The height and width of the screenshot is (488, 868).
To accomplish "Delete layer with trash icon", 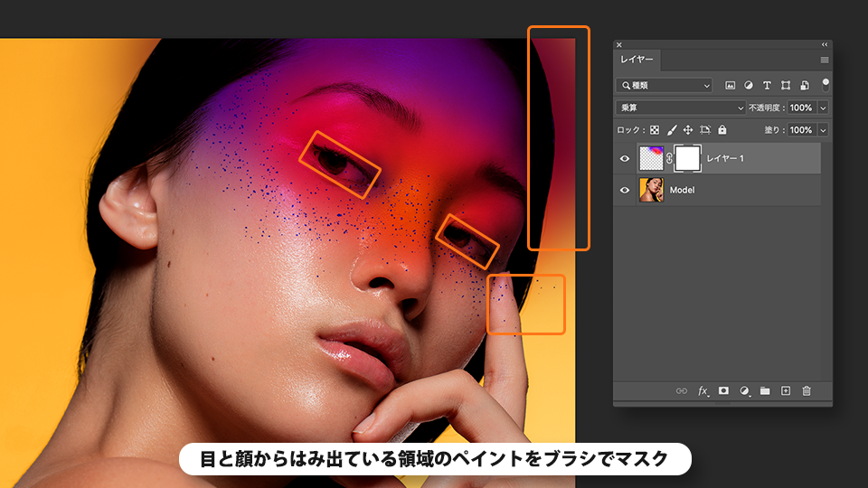I will pos(807,390).
